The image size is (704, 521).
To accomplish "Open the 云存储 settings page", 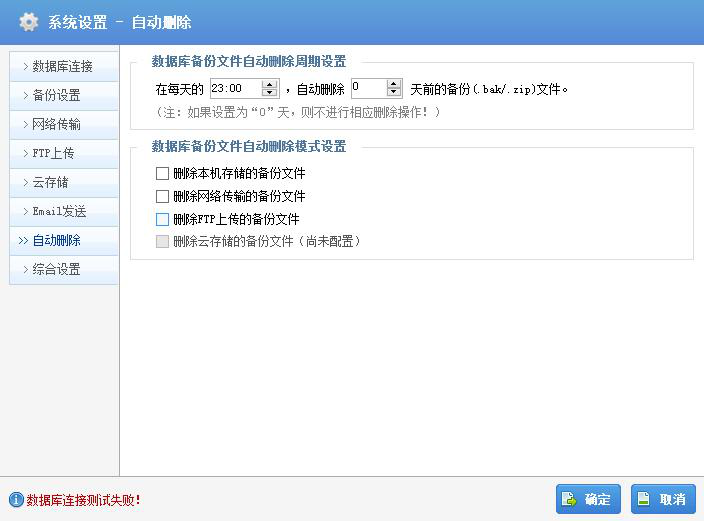I will pyautogui.click(x=64, y=182).
